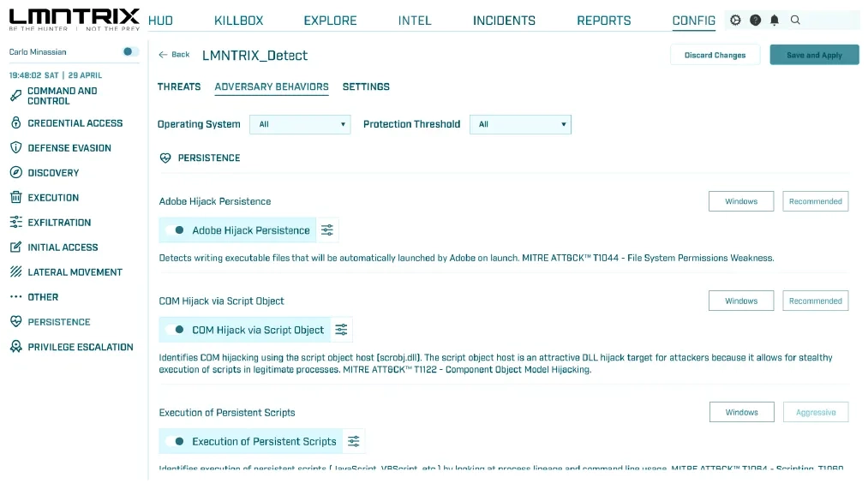
Task: Go to EXECUTION category
Action: click(53, 198)
